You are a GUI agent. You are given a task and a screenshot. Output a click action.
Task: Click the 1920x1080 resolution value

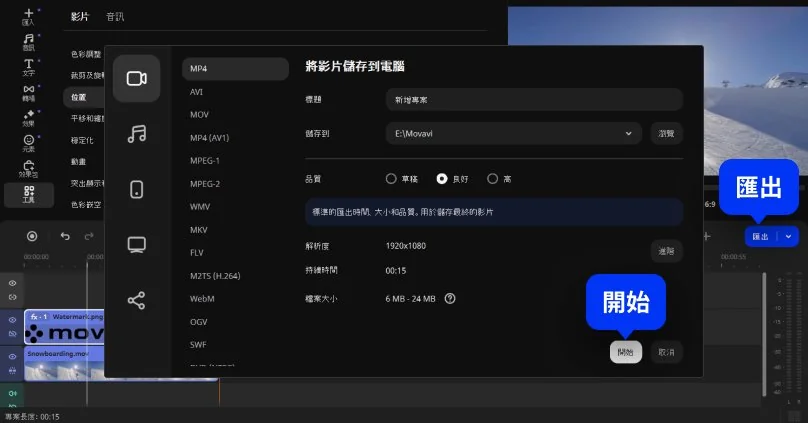coord(406,246)
